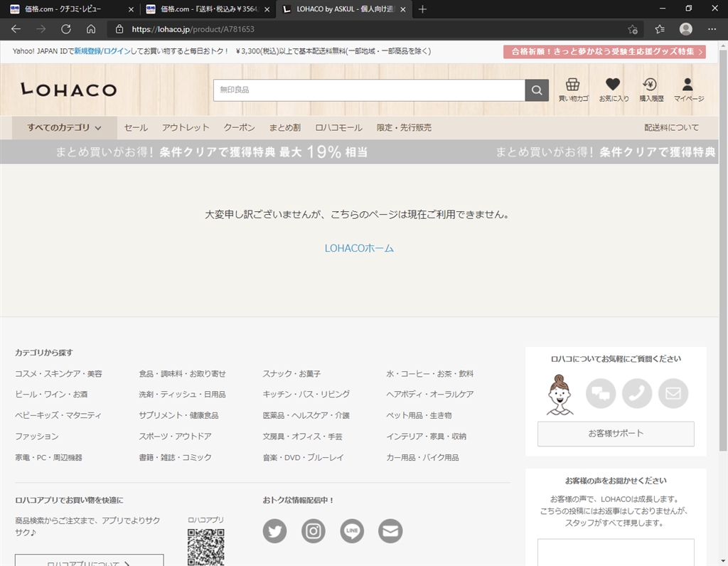Click the search magnifier button

coord(537,90)
